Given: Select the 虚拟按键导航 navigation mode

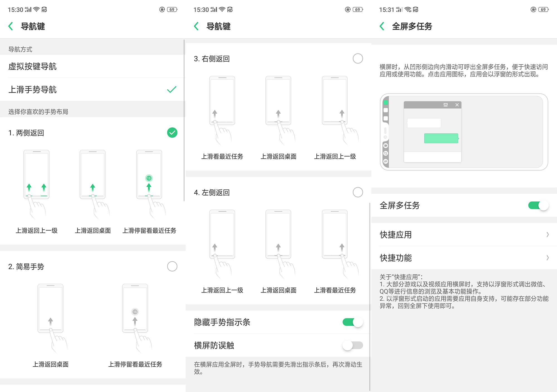Looking at the screenshot, I should pyautogui.click(x=33, y=66).
